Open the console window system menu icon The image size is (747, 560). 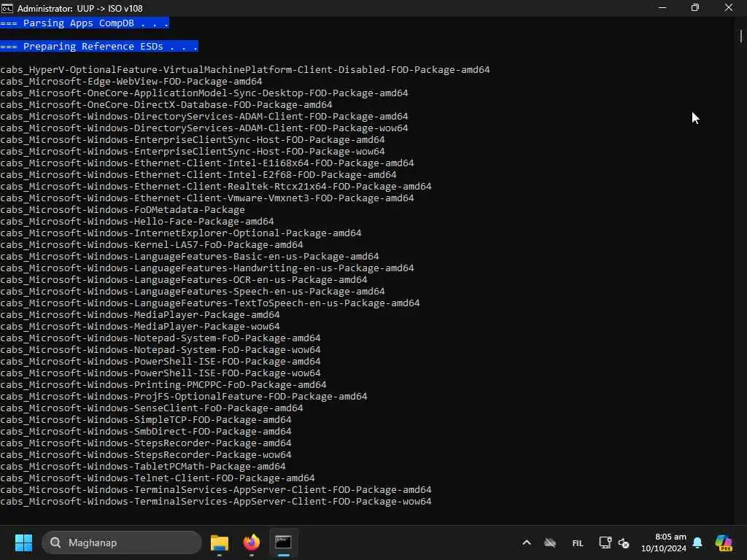[x=7, y=8]
